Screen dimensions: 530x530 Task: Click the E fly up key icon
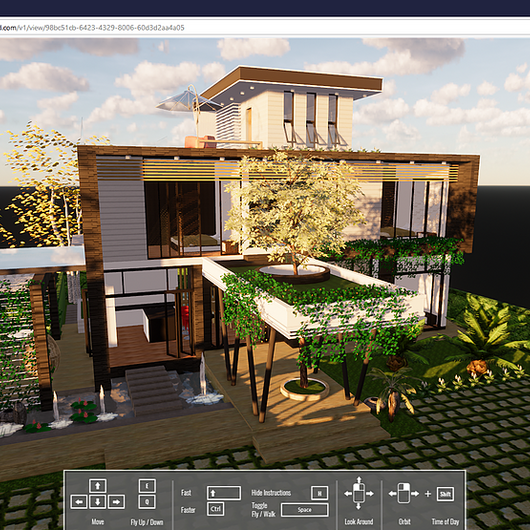147,486
